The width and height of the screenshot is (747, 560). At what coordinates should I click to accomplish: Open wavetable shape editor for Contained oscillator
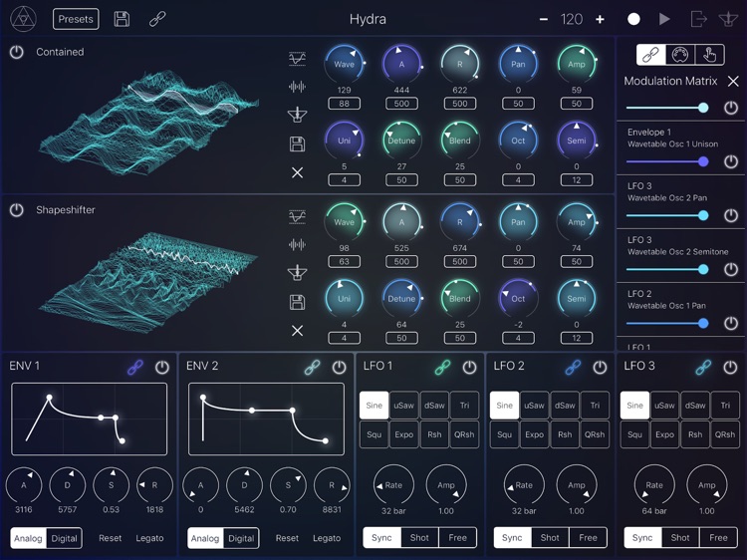297,59
